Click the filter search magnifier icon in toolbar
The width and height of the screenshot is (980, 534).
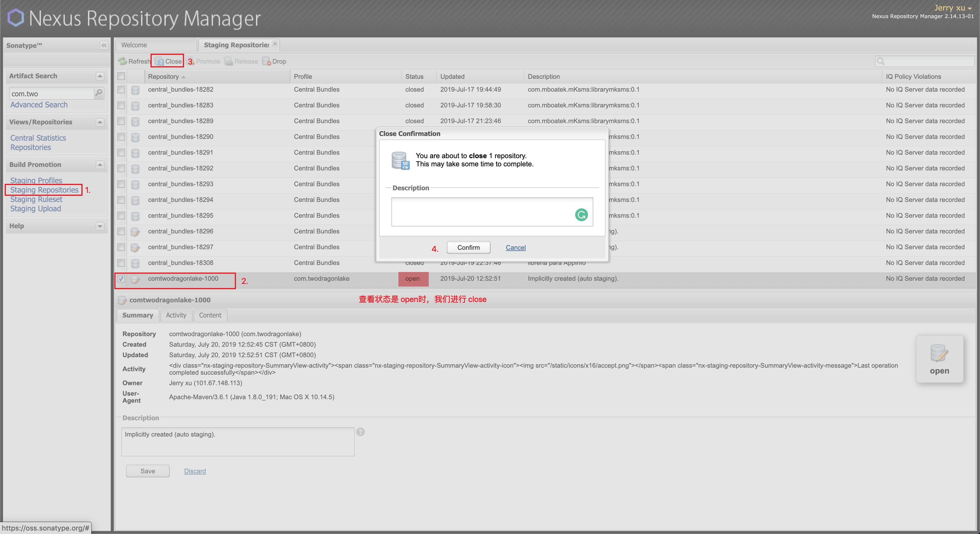point(880,61)
